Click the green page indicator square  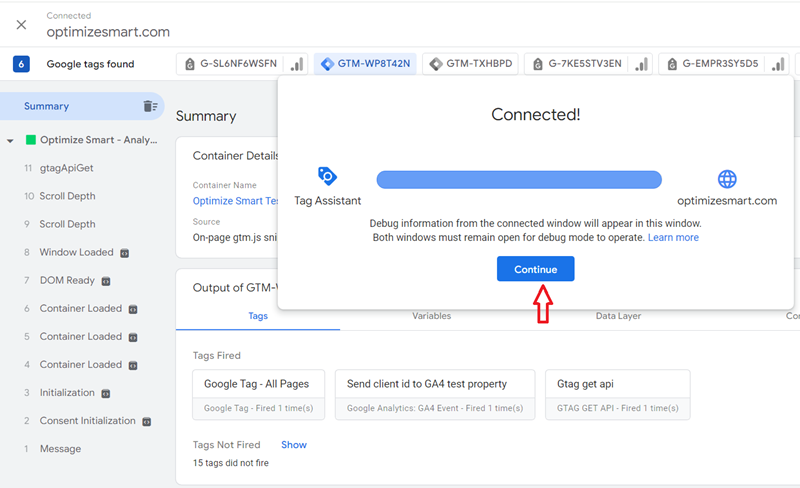point(31,140)
